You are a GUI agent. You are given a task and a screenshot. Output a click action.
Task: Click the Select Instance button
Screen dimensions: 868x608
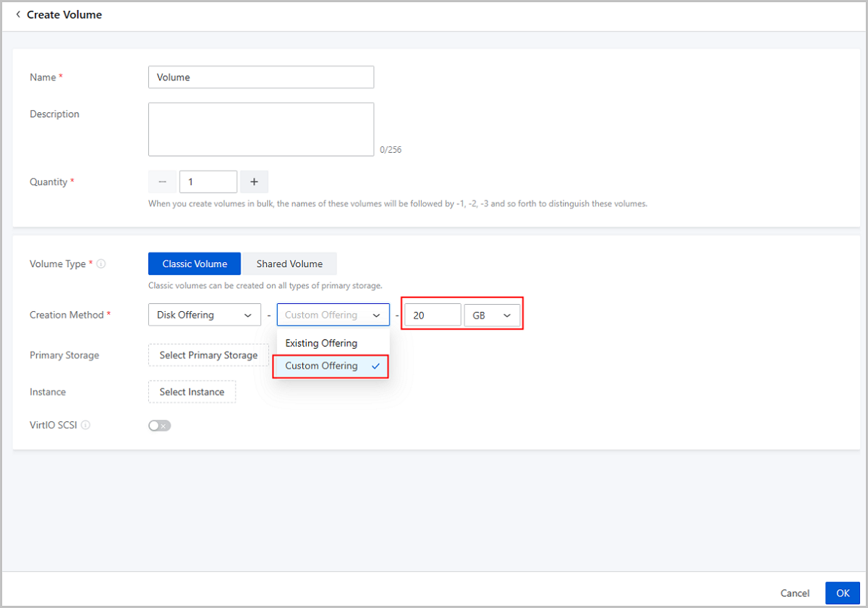tap(192, 392)
